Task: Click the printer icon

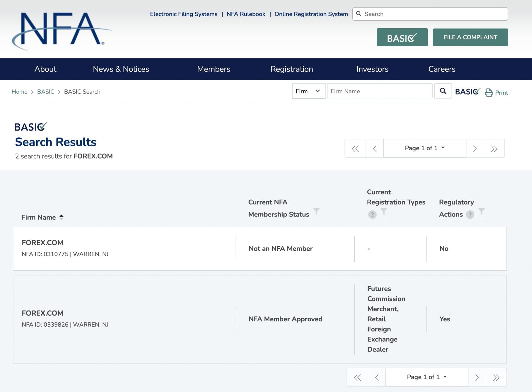Action: point(489,92)
